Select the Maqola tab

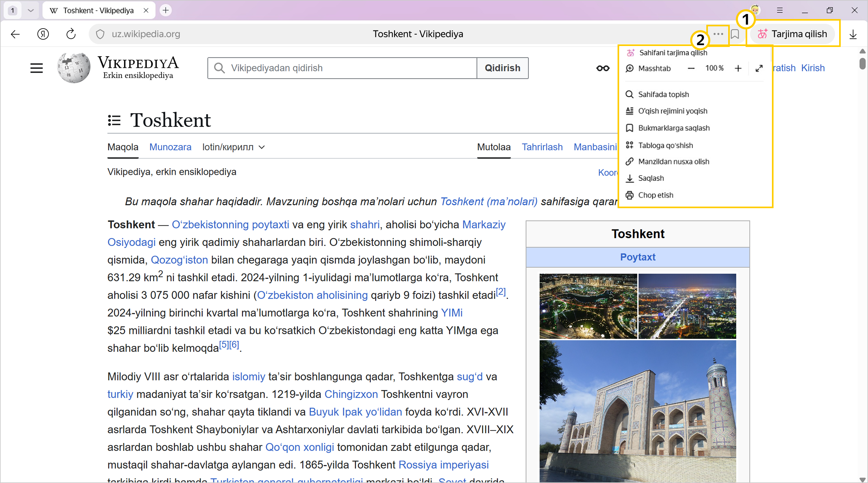point(123,147)
